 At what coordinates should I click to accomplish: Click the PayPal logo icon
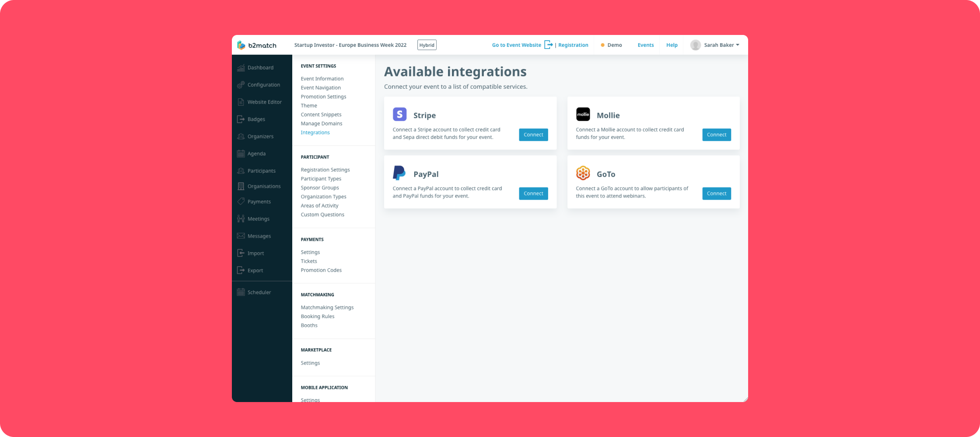399,173
